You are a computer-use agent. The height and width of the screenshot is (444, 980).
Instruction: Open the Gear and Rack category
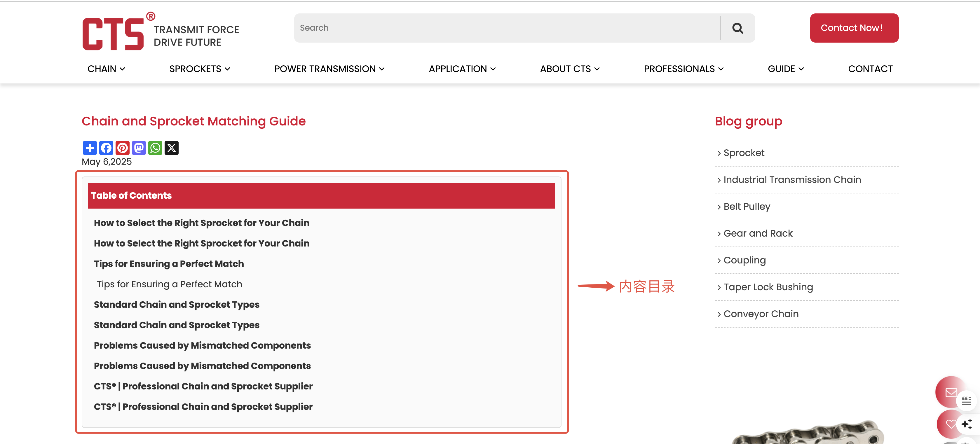pos(758,233)
